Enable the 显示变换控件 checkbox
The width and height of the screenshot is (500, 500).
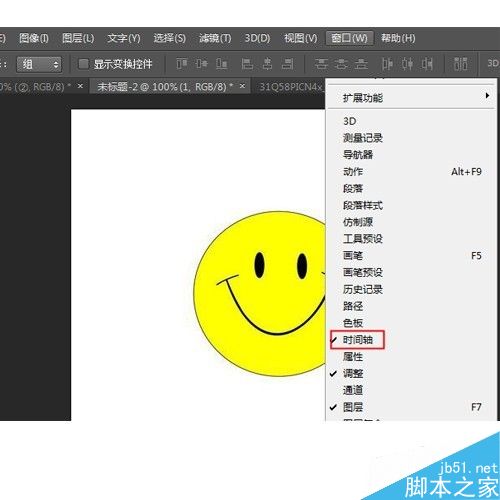83,64
